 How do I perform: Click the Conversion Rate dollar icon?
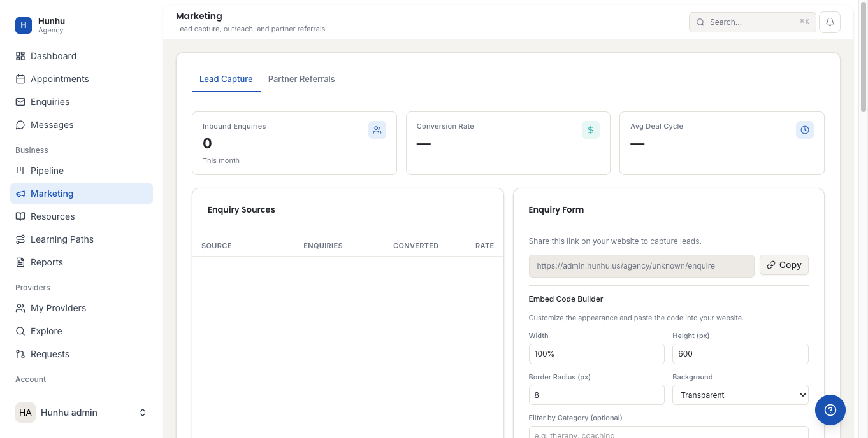point(591,130)
